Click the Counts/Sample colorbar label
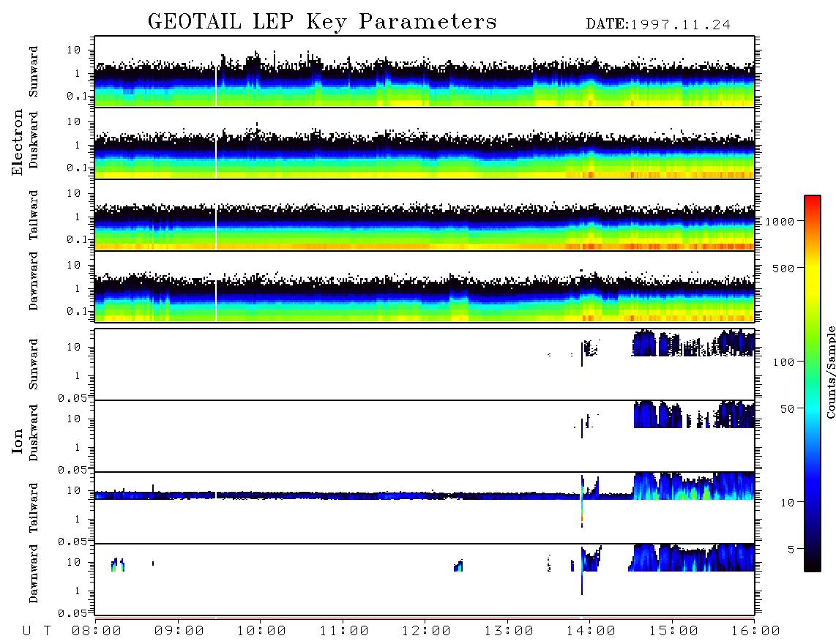This screenshot has height=644, width=836. point(830,372)
